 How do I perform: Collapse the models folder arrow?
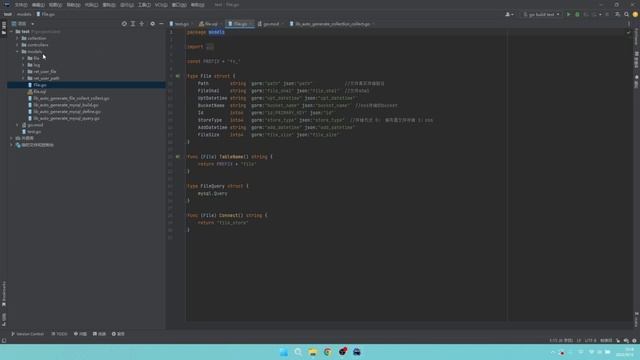[x=18, y=51]
